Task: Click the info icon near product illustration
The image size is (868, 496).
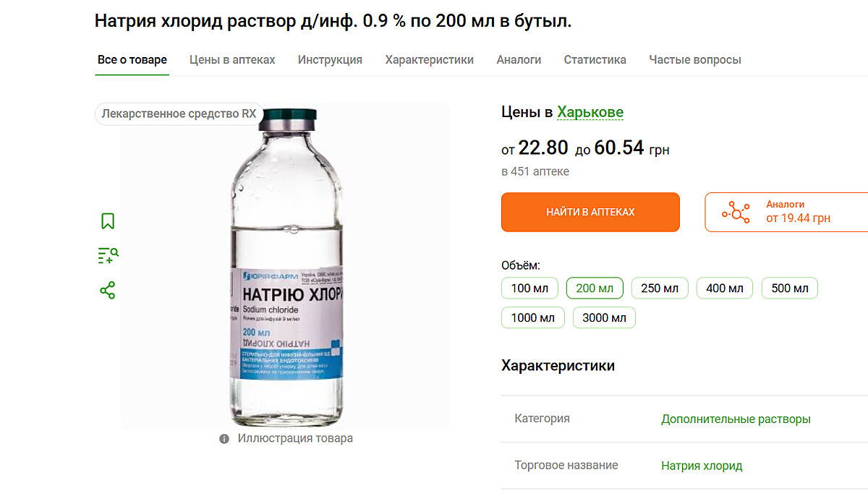Action: click(x=224, y=439)
